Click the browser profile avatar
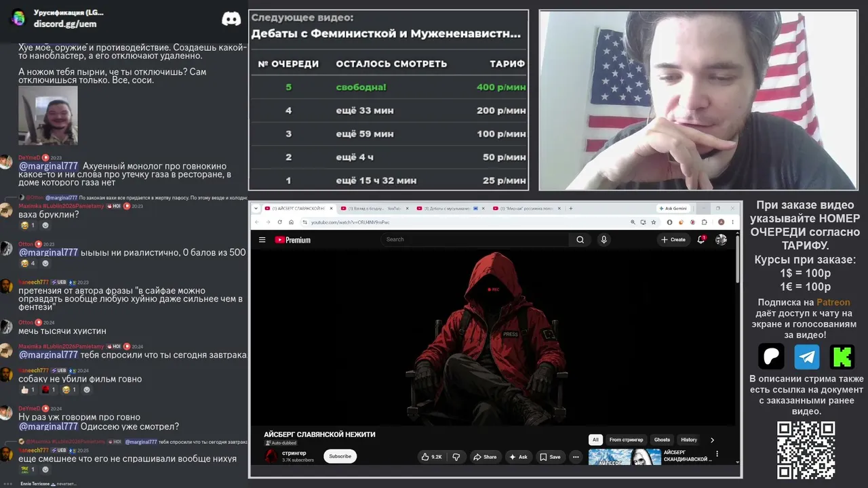 tap(722, 222)
